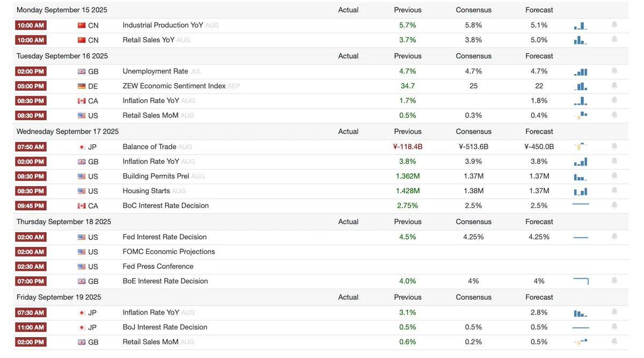Image resolution: width=644 pixels, height=358 pixels.
Task: Open Fed Press Conference event
Action: (158, 266)
